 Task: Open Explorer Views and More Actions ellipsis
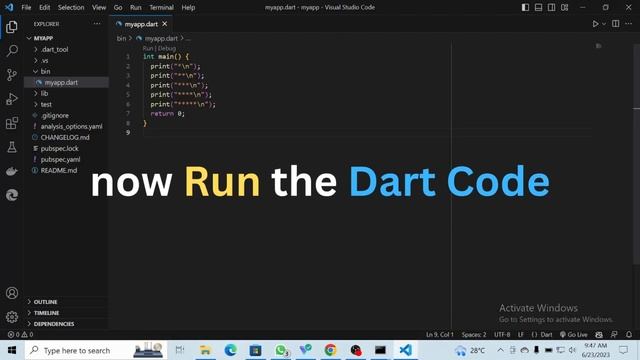[97, 24]
